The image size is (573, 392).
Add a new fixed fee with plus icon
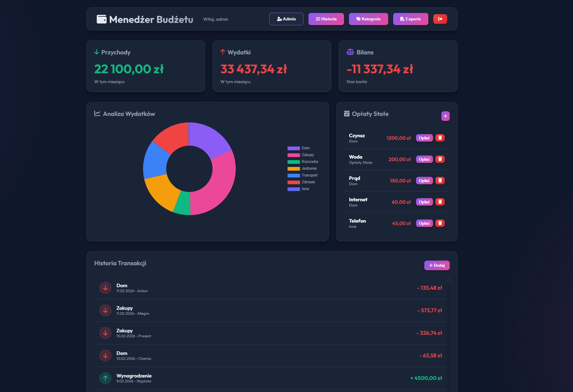click(445, 116)
